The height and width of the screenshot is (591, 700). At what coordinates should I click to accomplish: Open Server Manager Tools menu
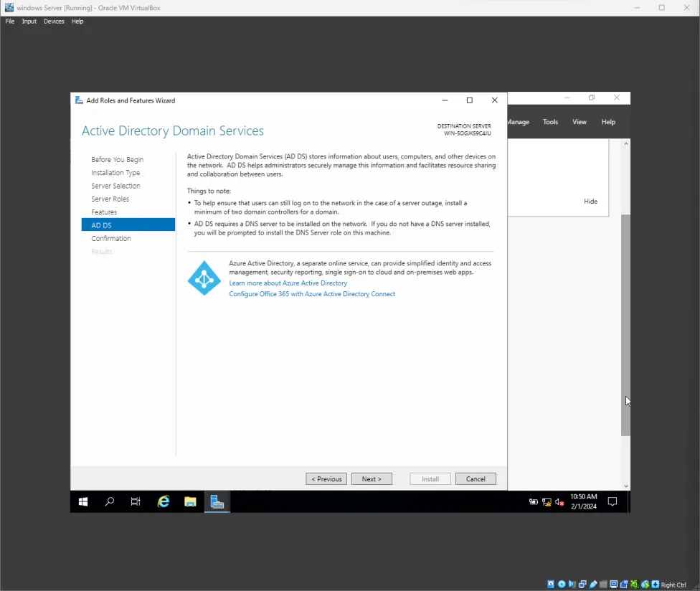pyautogui.click(x=550, y=122)
